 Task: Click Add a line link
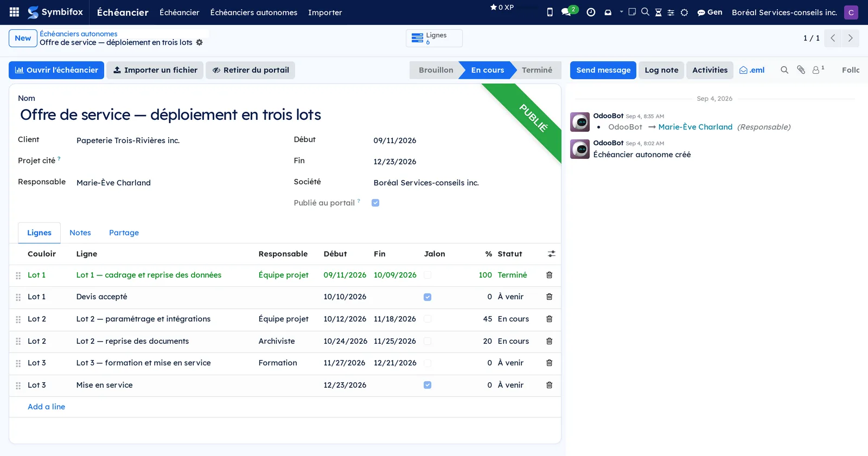[x=46, y=407]
